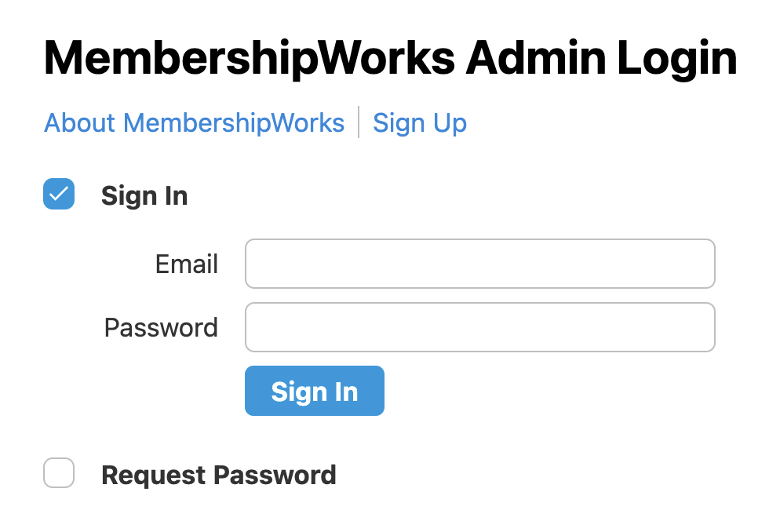Click the Request Password section label
The width and height of the screenshot is (780, 532).
[218, 475]
